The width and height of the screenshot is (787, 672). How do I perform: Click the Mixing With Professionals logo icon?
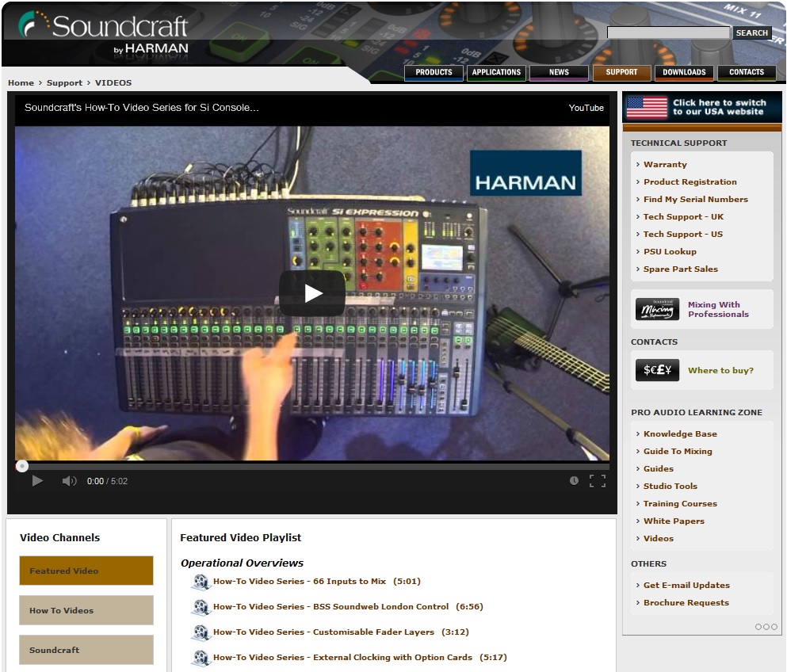(657, 309)
